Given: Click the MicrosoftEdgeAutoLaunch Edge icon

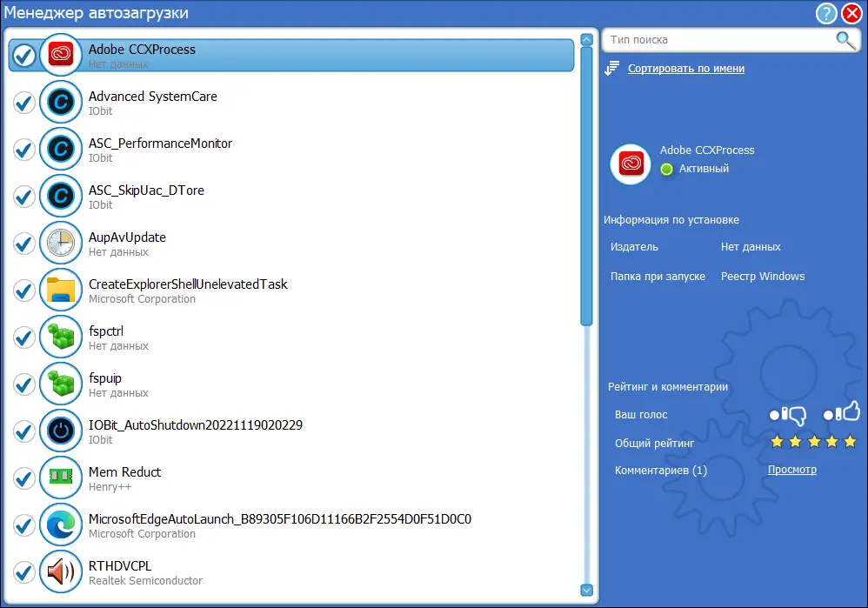Looking at the screenshot, I should pyautogui.click(x=61, y=524).
